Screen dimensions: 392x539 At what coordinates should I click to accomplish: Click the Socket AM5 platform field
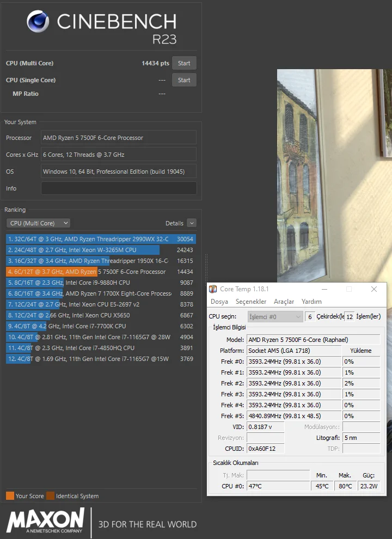click(x=294, y=351)
